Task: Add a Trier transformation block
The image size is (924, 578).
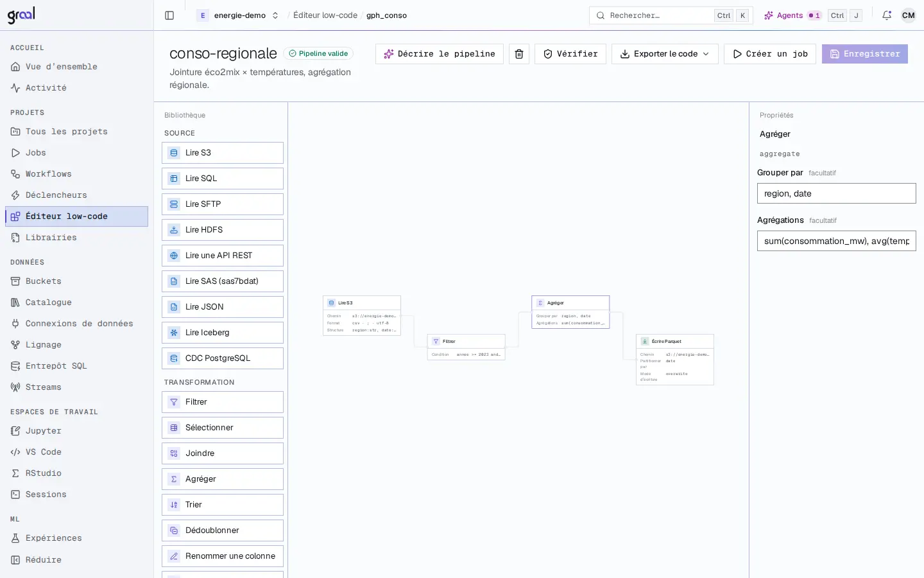Action: (223, 505)
